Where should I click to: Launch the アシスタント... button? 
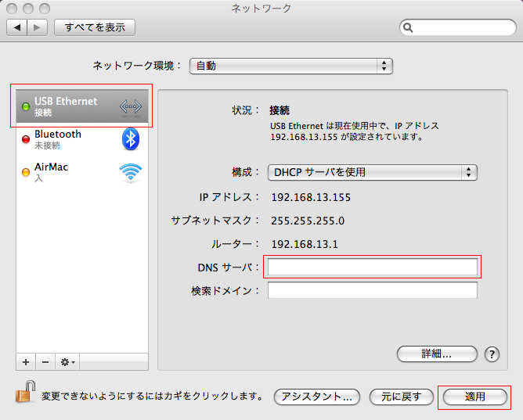317,397
